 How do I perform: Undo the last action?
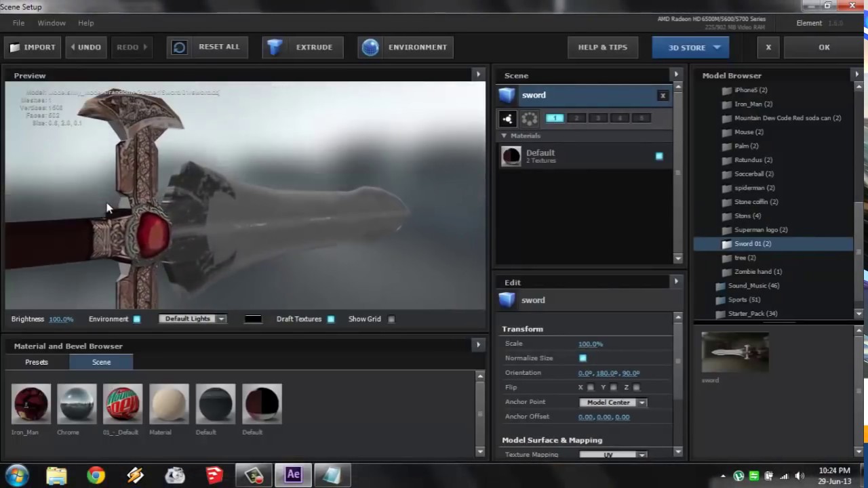tap(86, 47)
